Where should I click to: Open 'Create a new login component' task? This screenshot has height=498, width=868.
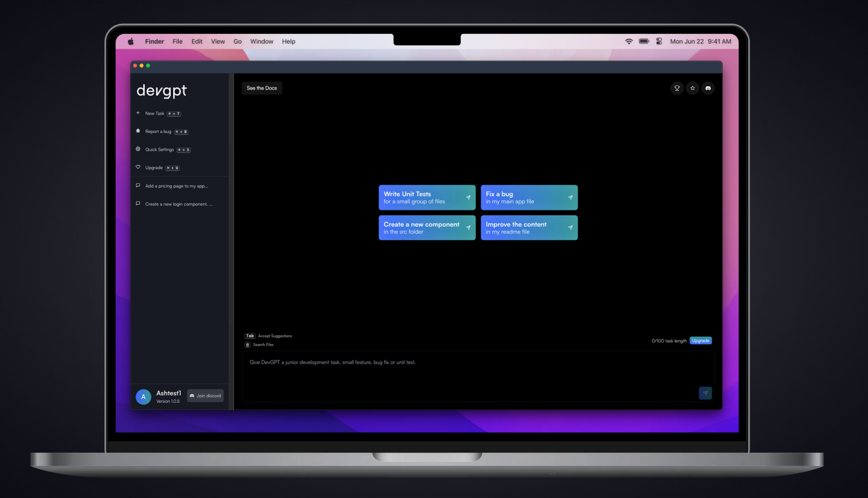[178, 204]
